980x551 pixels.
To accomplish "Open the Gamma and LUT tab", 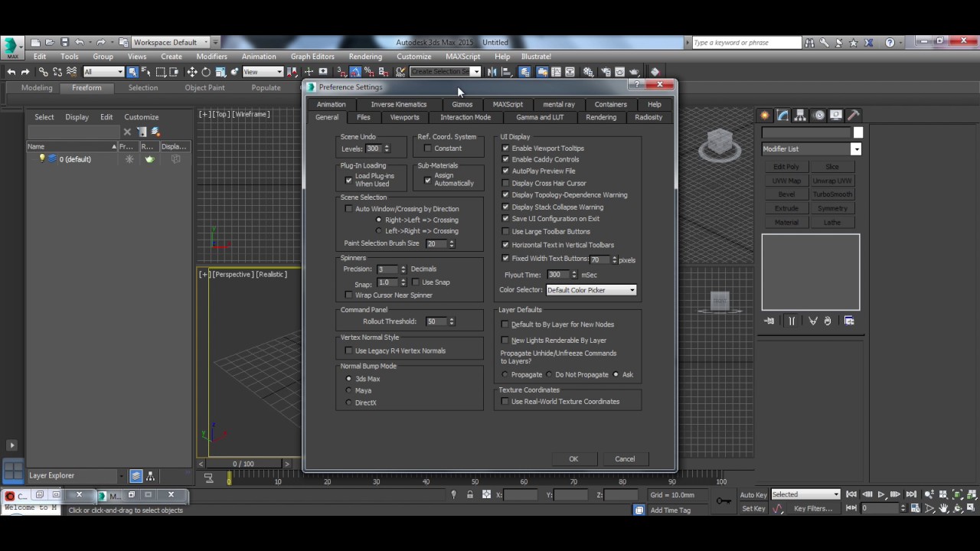I will pos(540,117).
